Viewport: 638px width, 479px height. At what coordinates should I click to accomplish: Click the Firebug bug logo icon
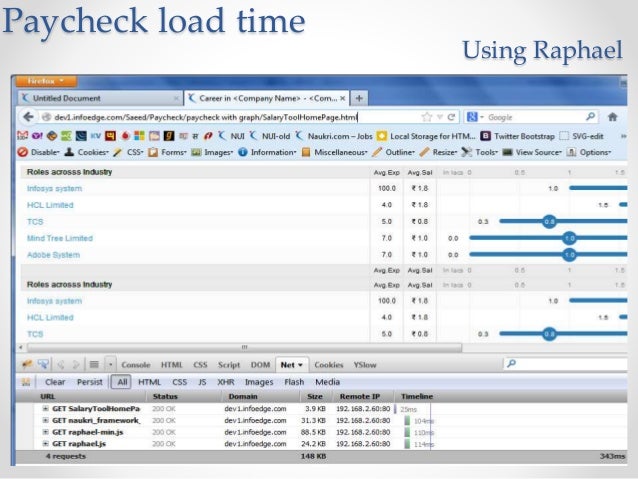(x=28, y=365)
